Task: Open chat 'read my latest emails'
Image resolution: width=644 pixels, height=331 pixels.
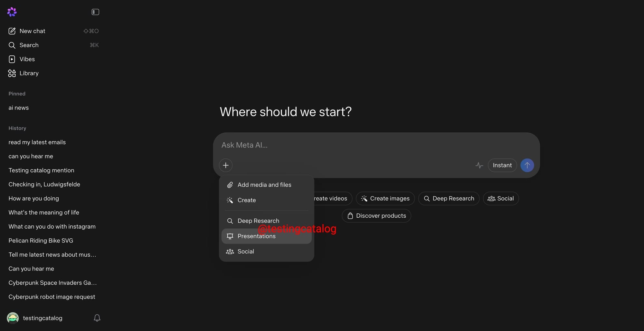Action: pyautogui.click(x=37, y=142)
